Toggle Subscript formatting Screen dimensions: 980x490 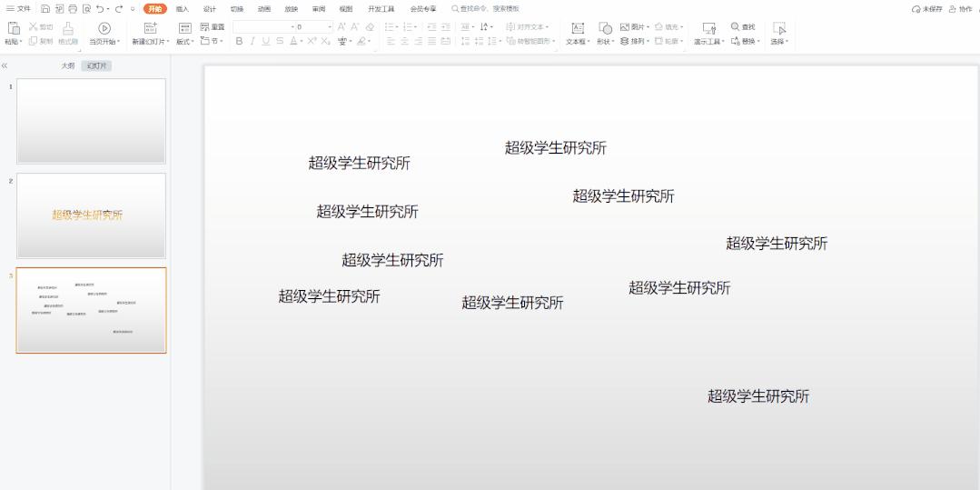326,41
